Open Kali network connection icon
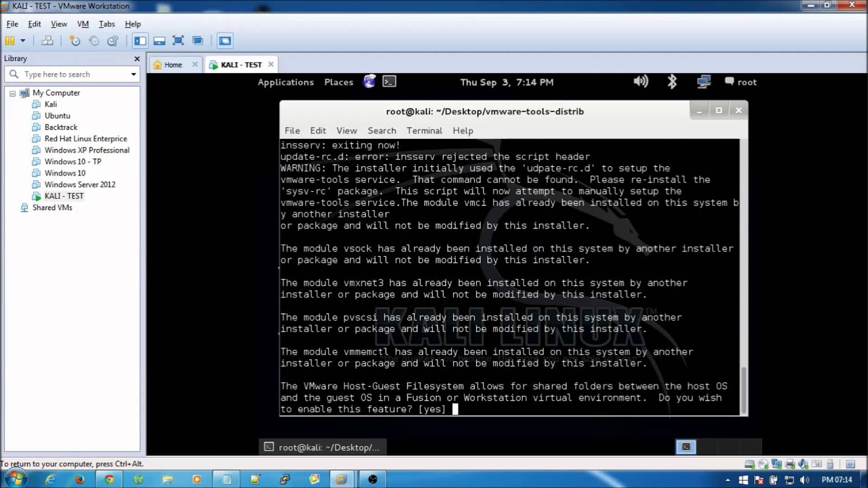 tap(704, 82)
